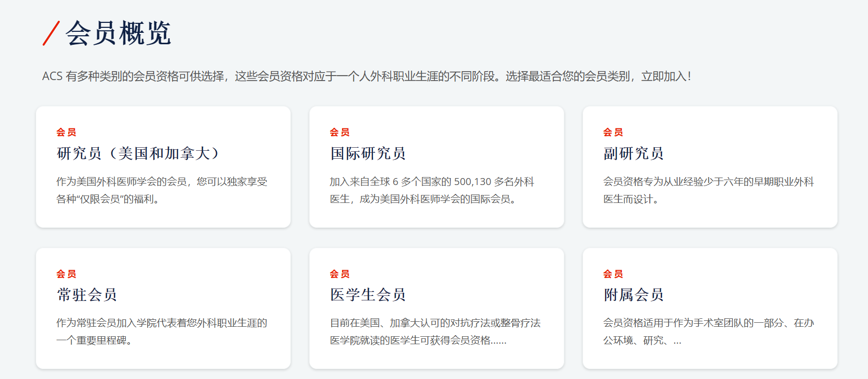Open the 国际研究员 card title
The image size is (868, 379).
368,153
